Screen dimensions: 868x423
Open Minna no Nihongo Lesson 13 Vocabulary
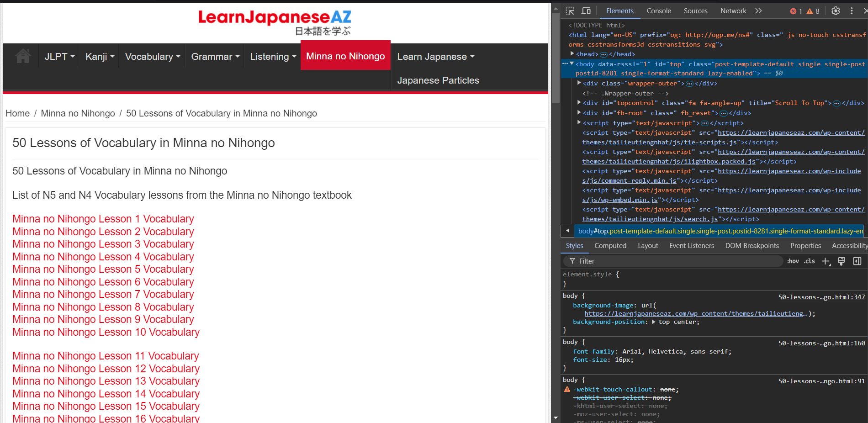pyautogui.click(x=106, y=381)
